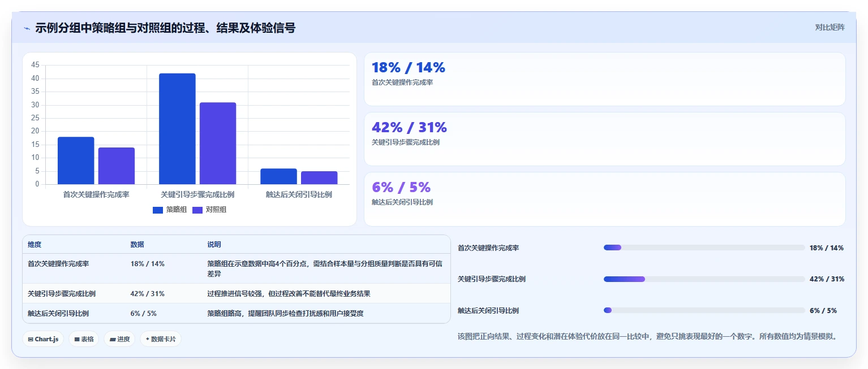The image size is (868, 369).
Task: Click the chart x-axis label 触达后关闭引导比例
Action: (299, 194)
